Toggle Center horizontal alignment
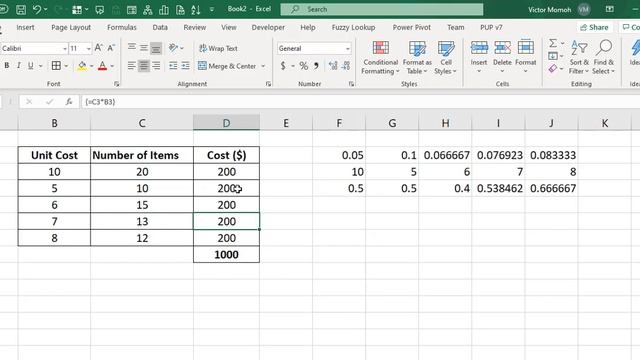 coord(144,66)
